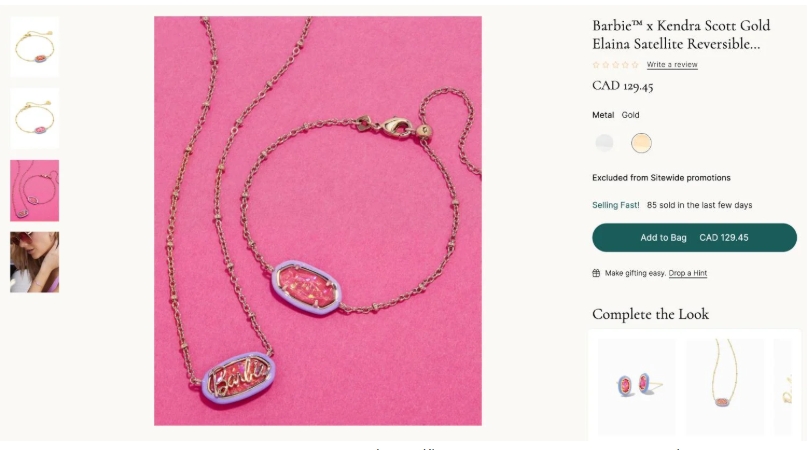Screen dimensions: 811x450
Task: Click the main product image
Action: [x=318, y=221]
